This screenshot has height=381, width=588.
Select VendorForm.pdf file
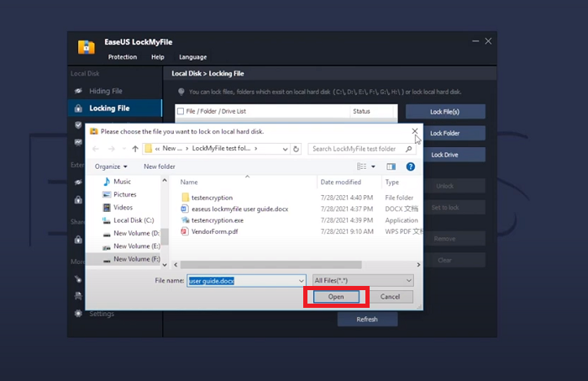coord(214,231)
